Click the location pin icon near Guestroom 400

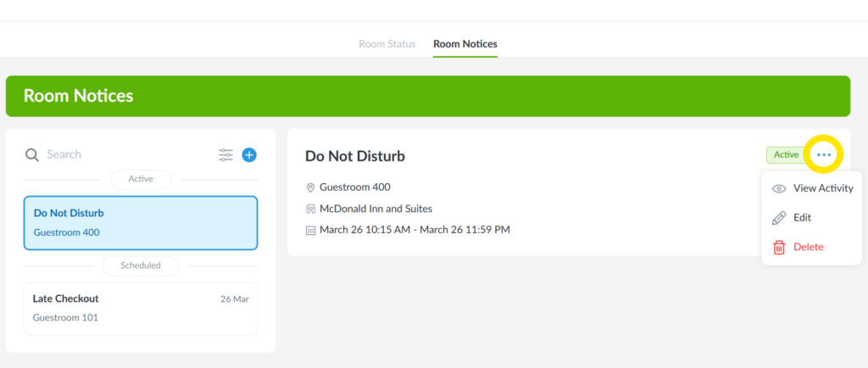[311, 187]
